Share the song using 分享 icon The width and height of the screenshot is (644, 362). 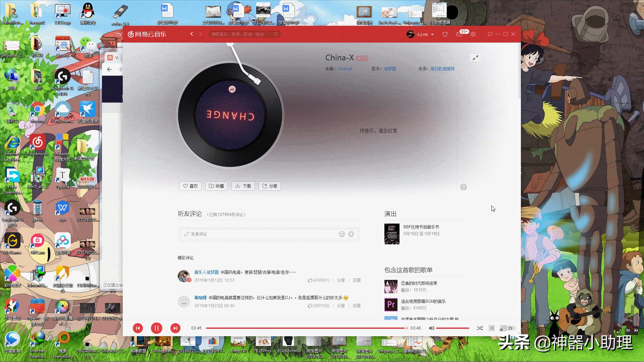point(269,186)
